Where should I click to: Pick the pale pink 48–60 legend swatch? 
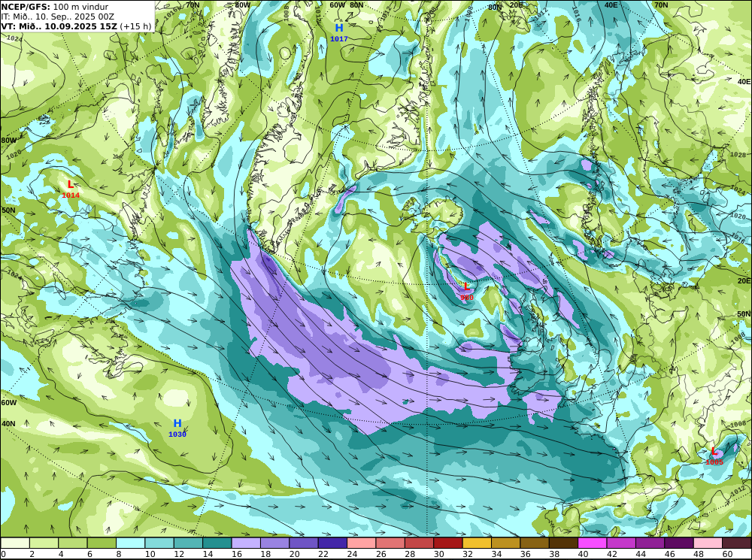pyautogui.click(x=708, y=543)
